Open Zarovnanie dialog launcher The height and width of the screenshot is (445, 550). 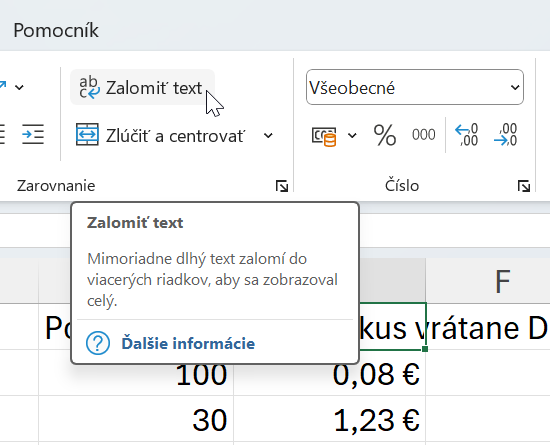pyautogui.click(x=282, y=186)
